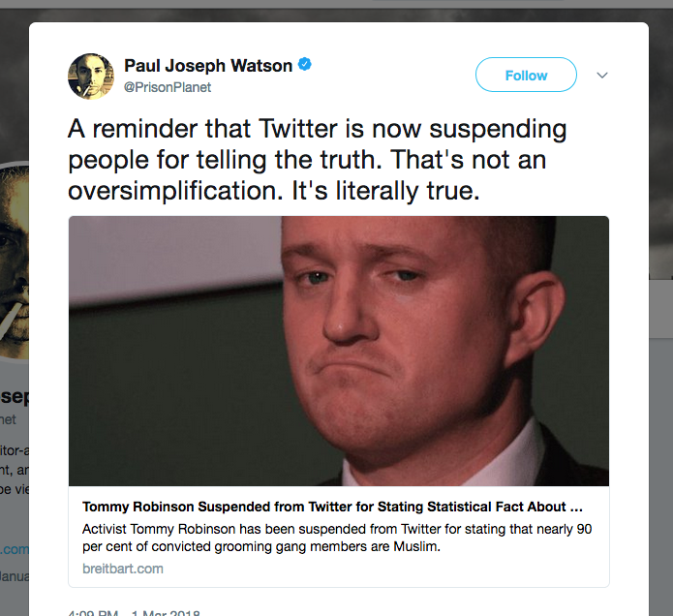
Task: Click the blue verified badge icon
Action: tap(305, 64)
